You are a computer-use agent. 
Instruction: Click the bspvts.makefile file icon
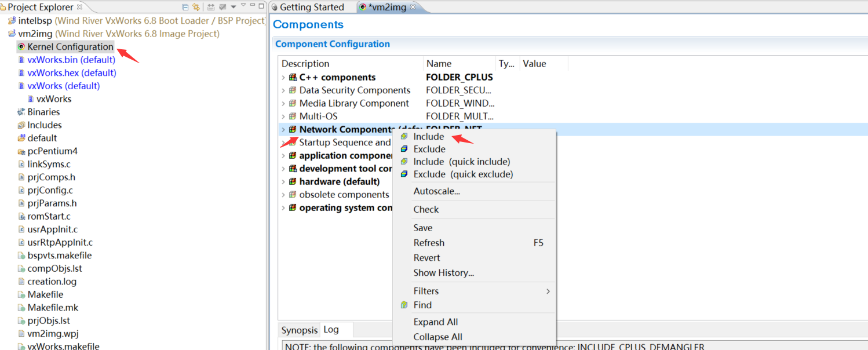coord(21,255)
